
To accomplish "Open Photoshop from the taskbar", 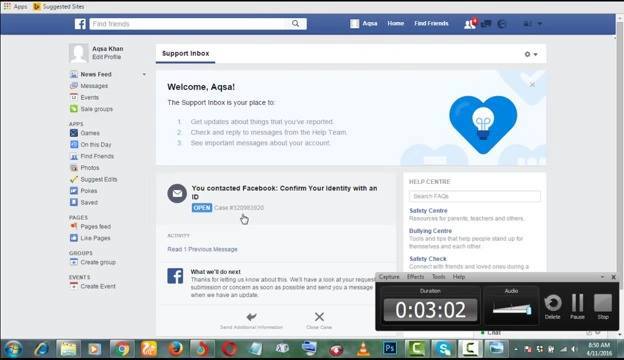I will coord(390,349).
